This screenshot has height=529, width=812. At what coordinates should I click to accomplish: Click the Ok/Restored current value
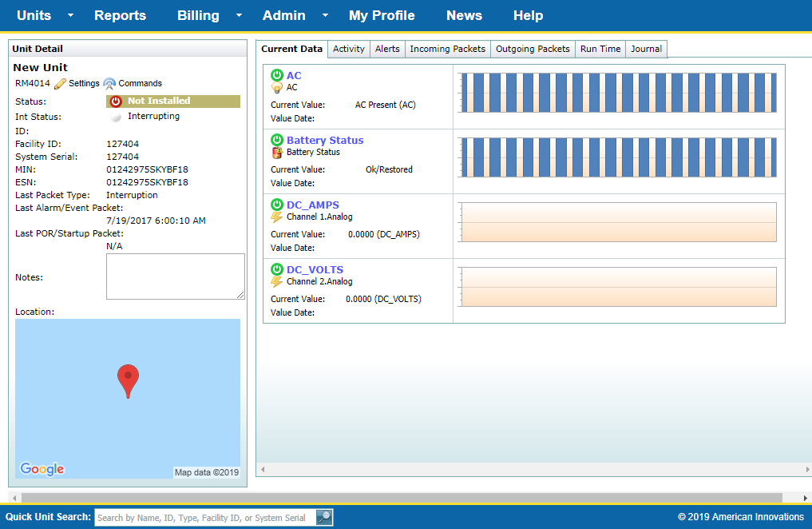pos(389,169)
